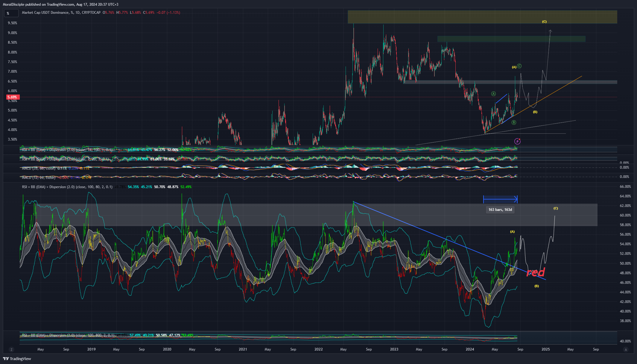Click the RSI legend with close, 100, 800

68,335
